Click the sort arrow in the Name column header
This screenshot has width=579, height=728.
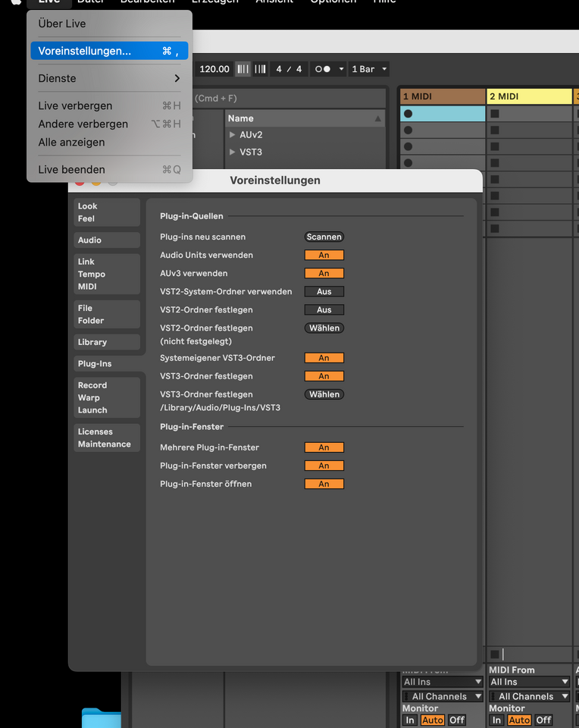(378, 118)
